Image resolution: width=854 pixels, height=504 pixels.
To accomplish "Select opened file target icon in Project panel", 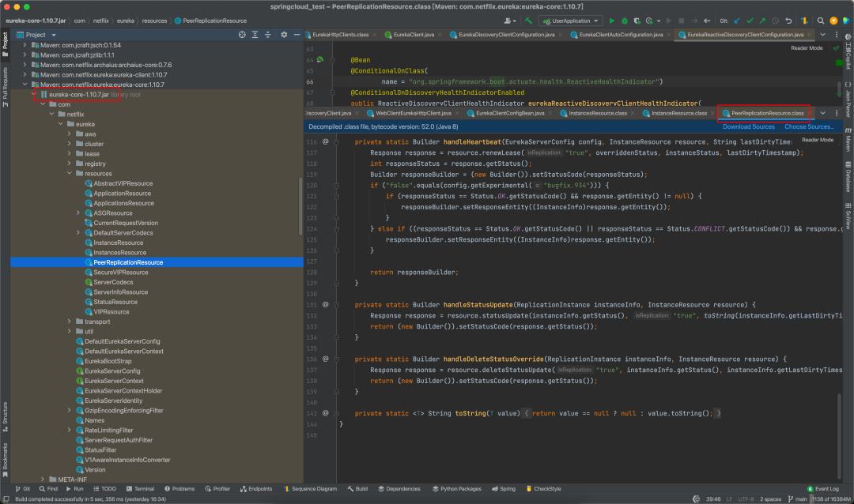I will pyautogui.click(x=242, y=34).
